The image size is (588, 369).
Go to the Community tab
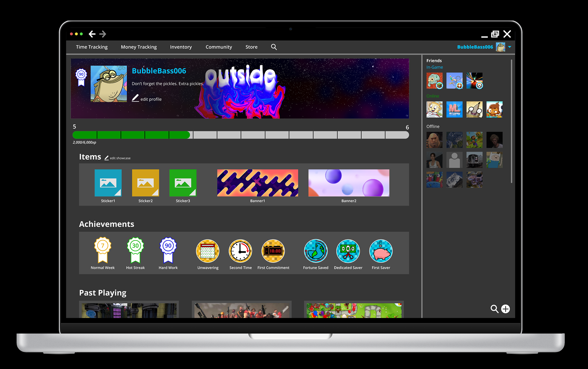[219, 47]
